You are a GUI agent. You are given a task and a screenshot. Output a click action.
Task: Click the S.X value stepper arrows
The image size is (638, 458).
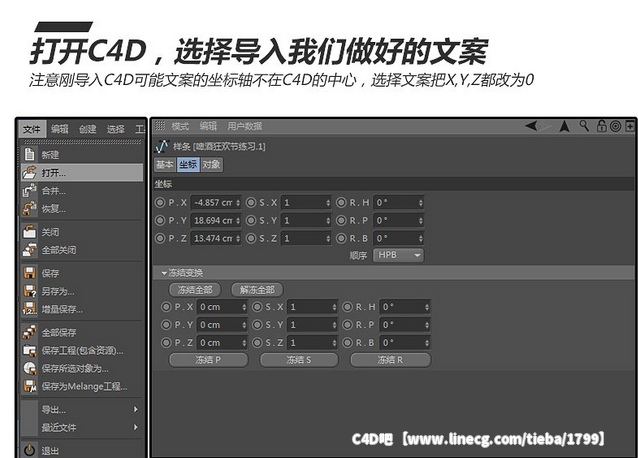(x=328, y=202)
